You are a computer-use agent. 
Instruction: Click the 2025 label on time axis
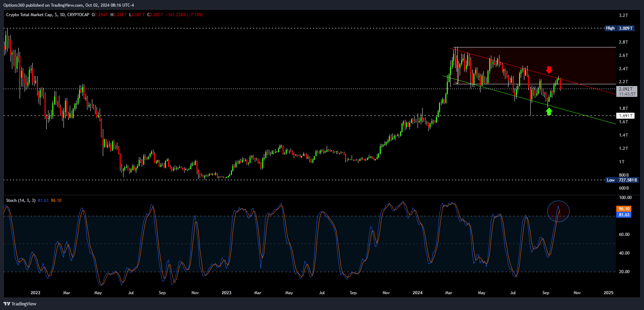[608, 293]
